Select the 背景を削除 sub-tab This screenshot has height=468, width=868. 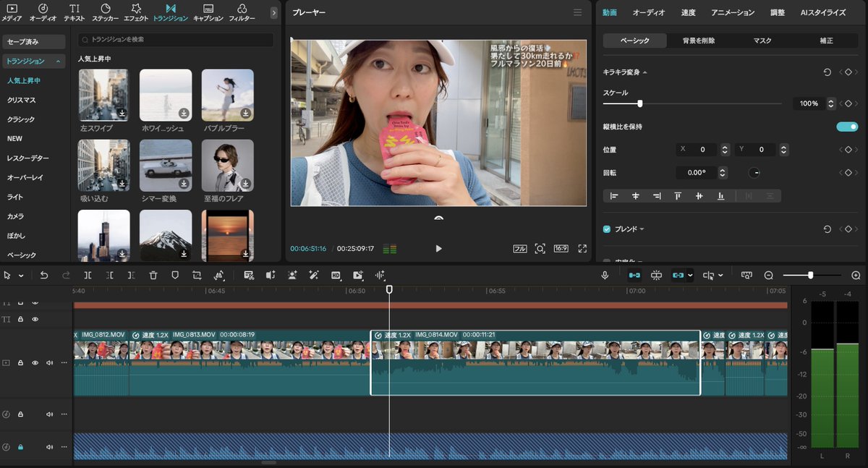699,41
